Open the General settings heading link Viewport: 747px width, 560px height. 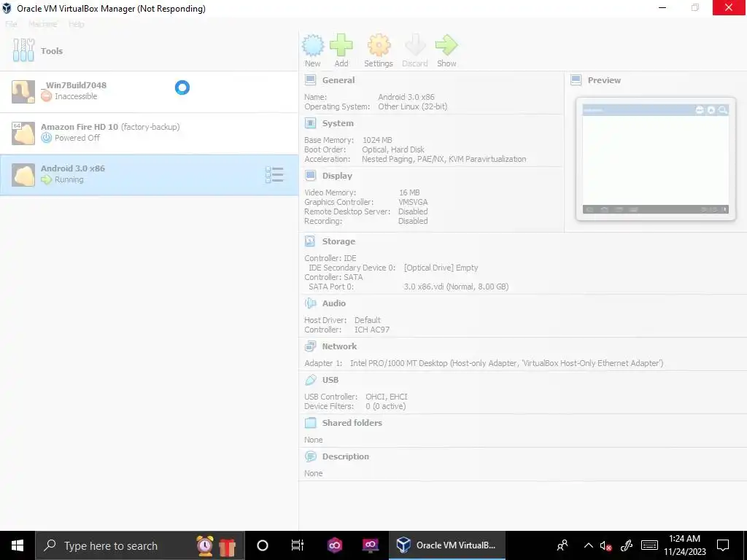pyautogui.click(x=338, y=80)
